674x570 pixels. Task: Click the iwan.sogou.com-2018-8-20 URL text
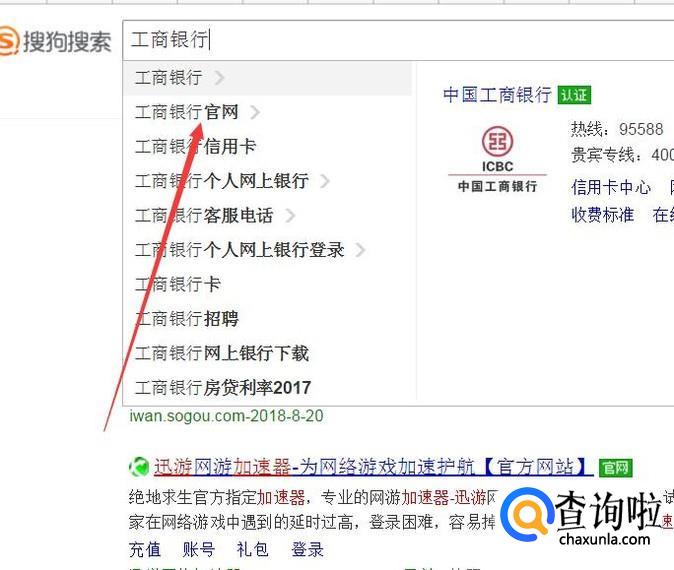pos(227,416)
